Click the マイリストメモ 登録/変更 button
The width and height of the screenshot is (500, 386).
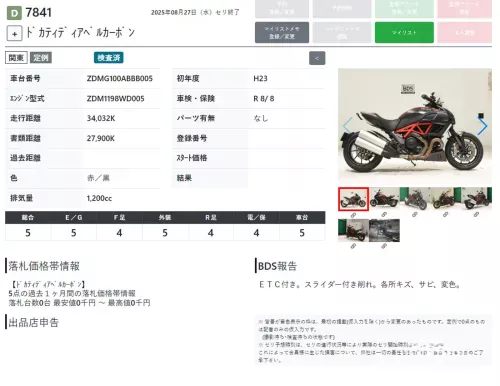pos(282,32)
